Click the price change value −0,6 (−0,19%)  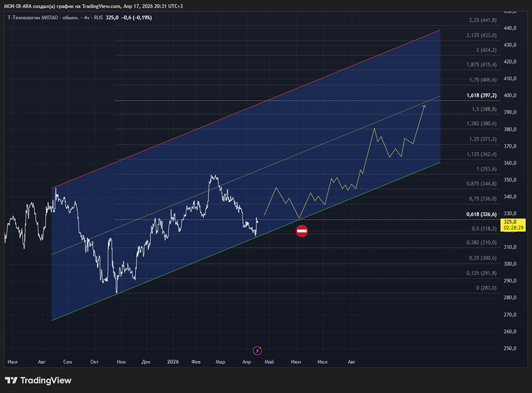[136, 18]
